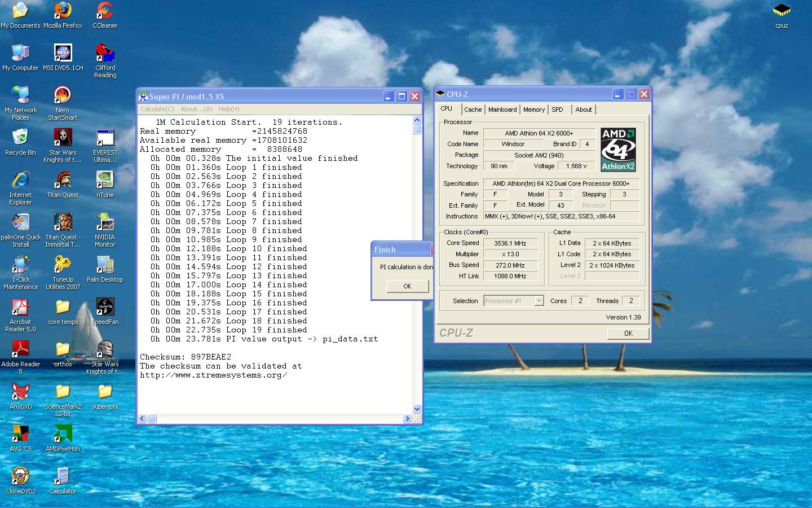Select the MSI DVD5.1CH shortcut

click(63, 58)
